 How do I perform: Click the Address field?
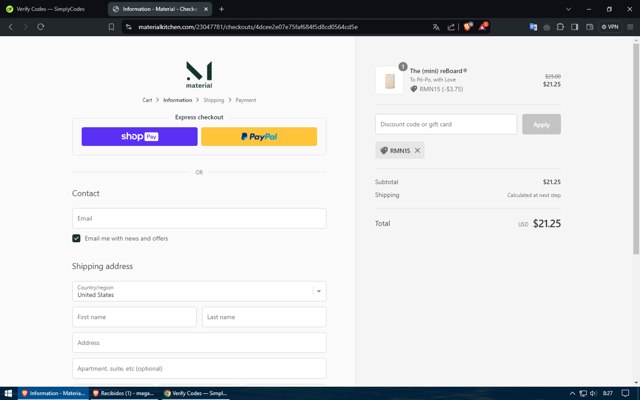point(199,342)
